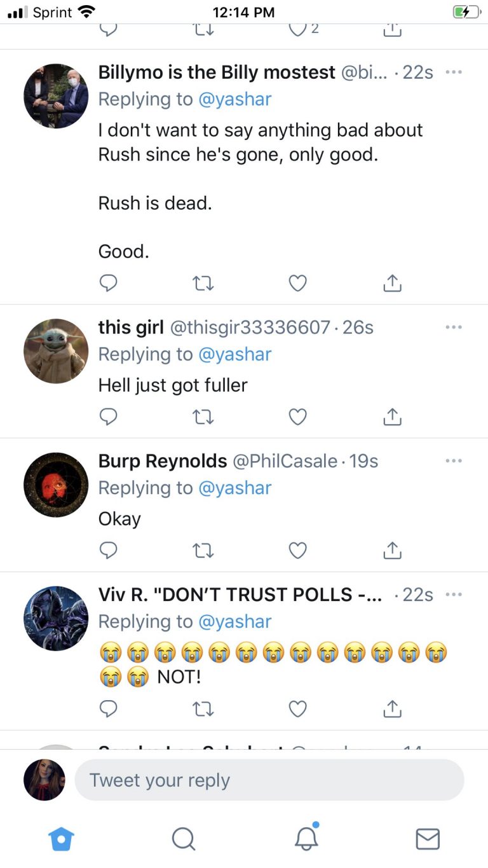Open the Messages envelope tab
The width and height of the screenshot is (488, 868).
click(x=428, y=839)
